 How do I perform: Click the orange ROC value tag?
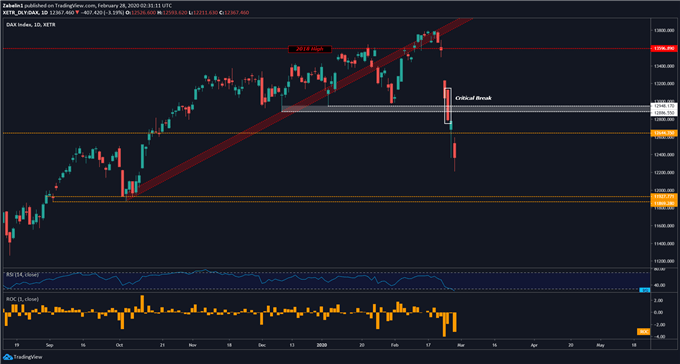pos(644,331)
